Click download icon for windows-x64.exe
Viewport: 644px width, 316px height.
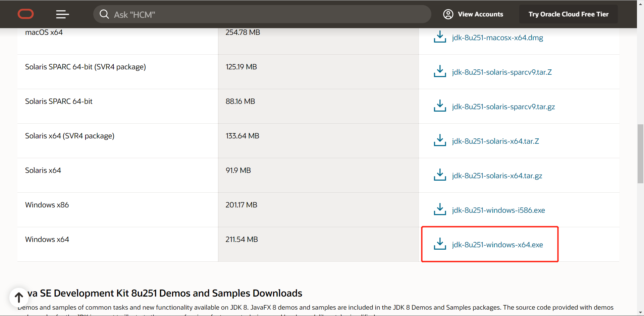pyautogui.click(x=440, y=244)
